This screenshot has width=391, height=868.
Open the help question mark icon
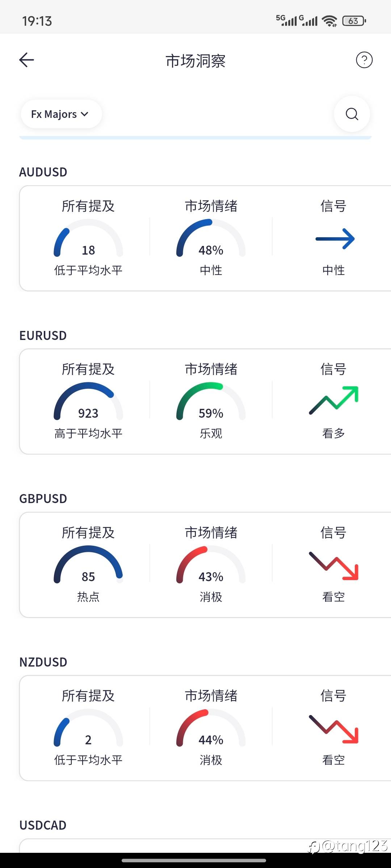[x=364, y=60]
